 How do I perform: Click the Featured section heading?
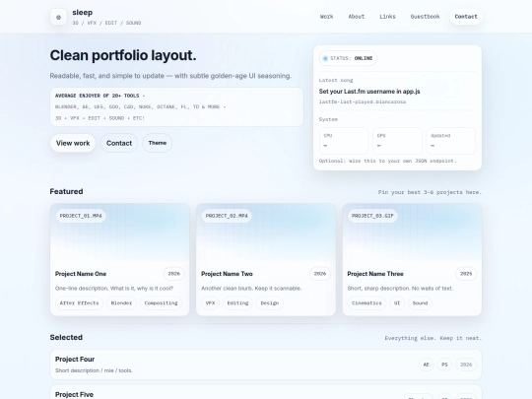coord(67,192)
